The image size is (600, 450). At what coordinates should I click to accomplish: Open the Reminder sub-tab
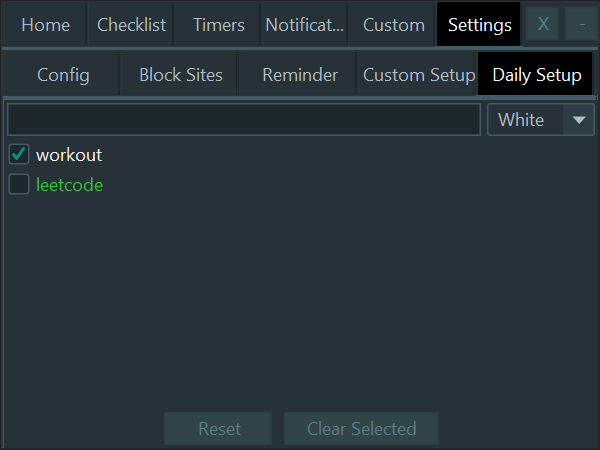[300, 75]
